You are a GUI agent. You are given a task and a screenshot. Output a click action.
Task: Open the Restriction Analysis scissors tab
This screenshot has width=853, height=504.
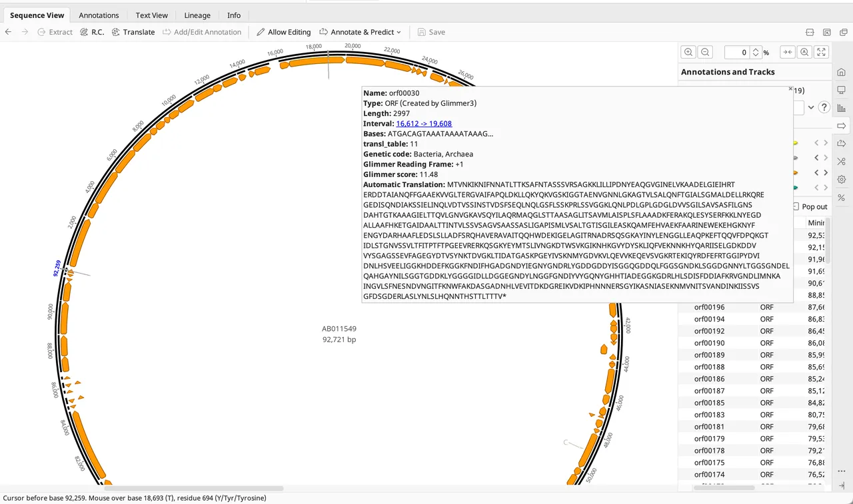[x=842, y=162]
